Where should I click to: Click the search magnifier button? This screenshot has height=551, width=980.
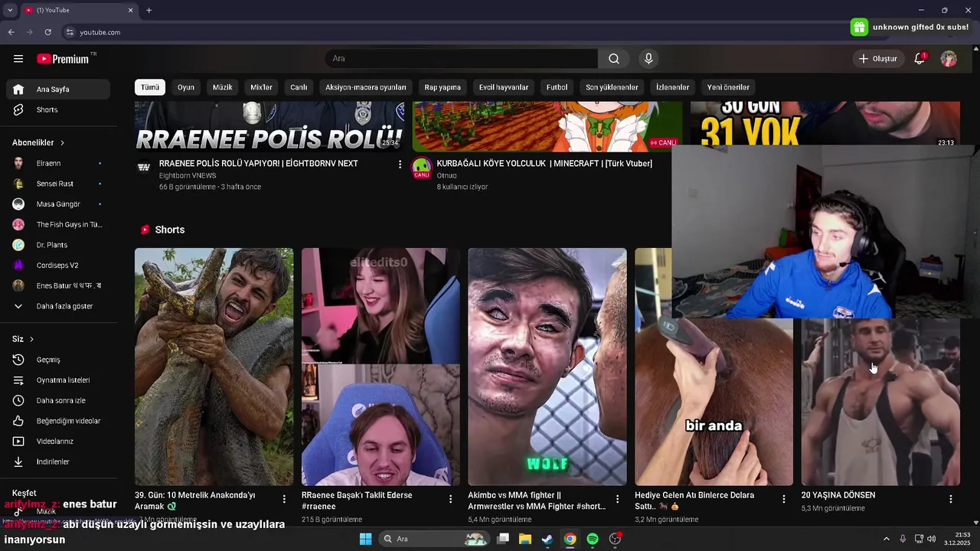coord(614,59)
